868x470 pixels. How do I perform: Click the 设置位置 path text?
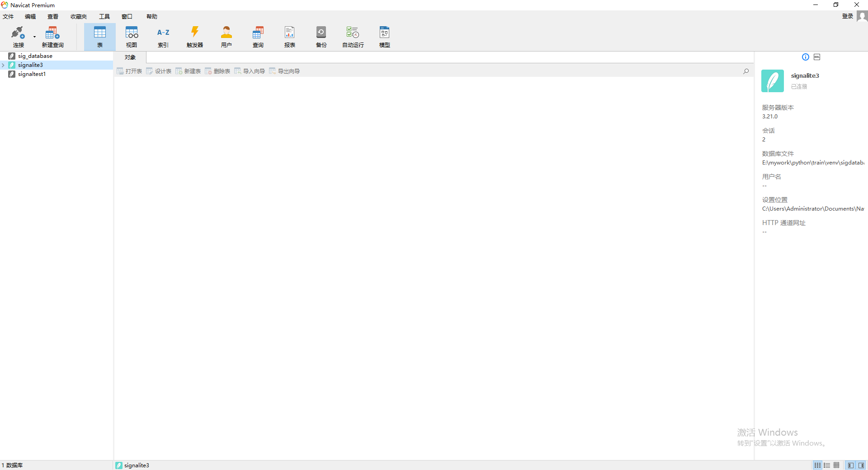813,209
